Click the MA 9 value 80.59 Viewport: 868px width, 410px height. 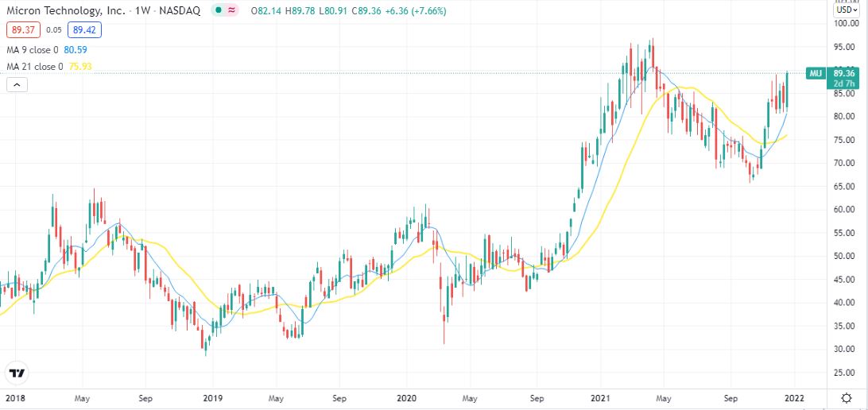pyautogui.click(x=76, y=50)
